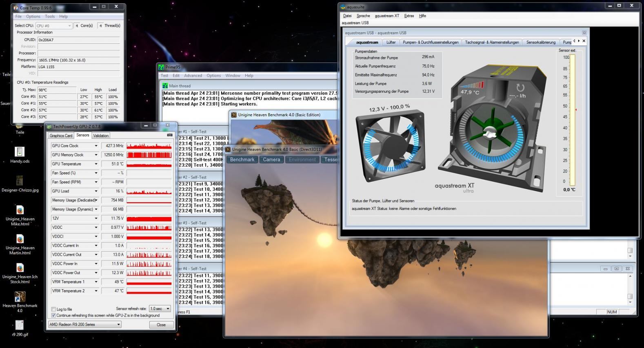Click the Prime95 title bar icon
This screenshot has width=644, height=348.
[161, 67]
